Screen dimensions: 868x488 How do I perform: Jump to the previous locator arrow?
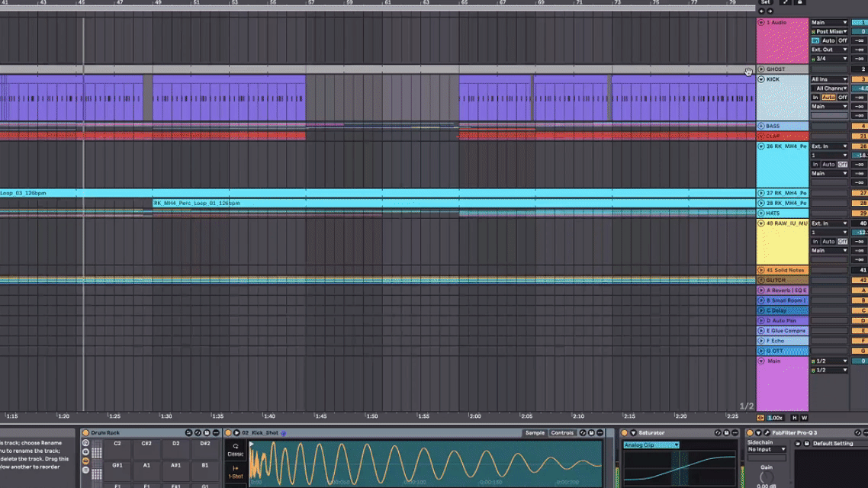coord(761,11)
